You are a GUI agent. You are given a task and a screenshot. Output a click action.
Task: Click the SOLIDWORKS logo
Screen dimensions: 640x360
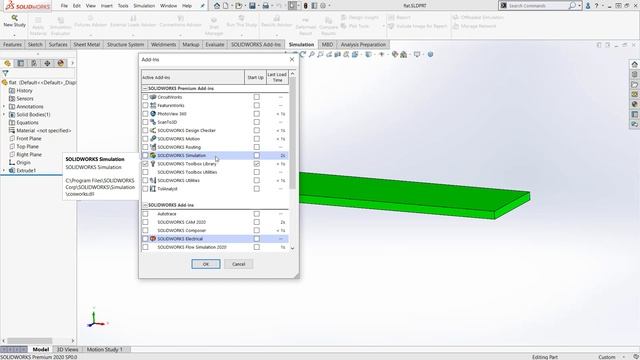coord(28,6)
